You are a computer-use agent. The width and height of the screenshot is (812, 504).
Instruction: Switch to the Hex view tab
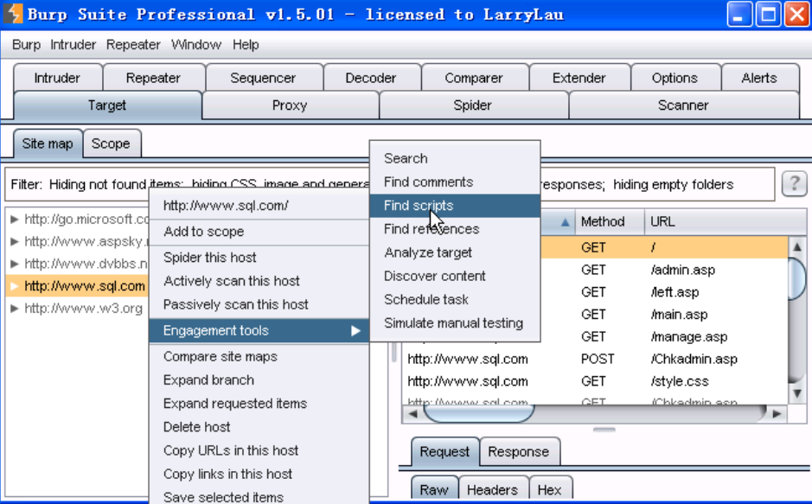549,489
